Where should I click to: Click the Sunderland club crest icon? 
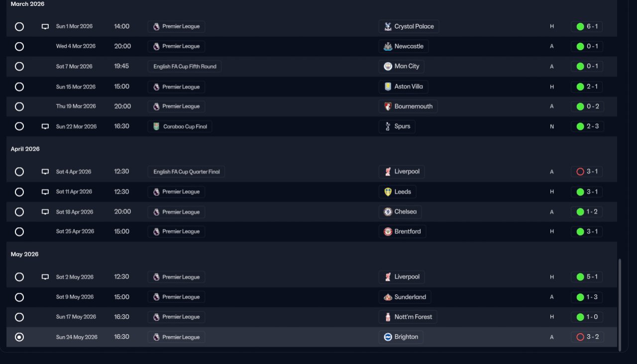388,297
